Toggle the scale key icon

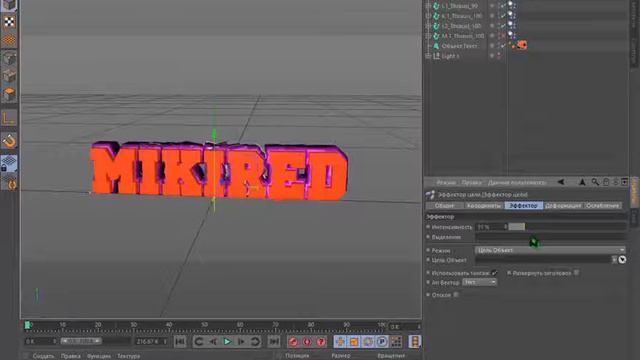[354, 341]
